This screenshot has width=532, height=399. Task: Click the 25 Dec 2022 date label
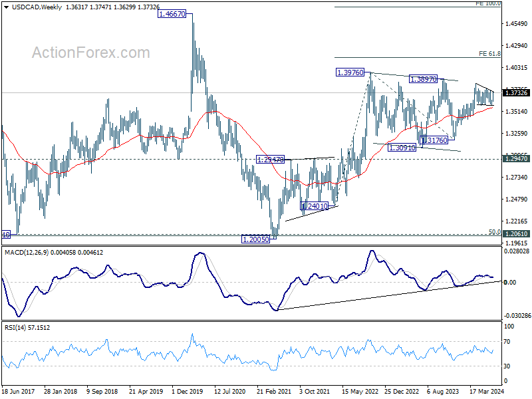pos(402,392)
